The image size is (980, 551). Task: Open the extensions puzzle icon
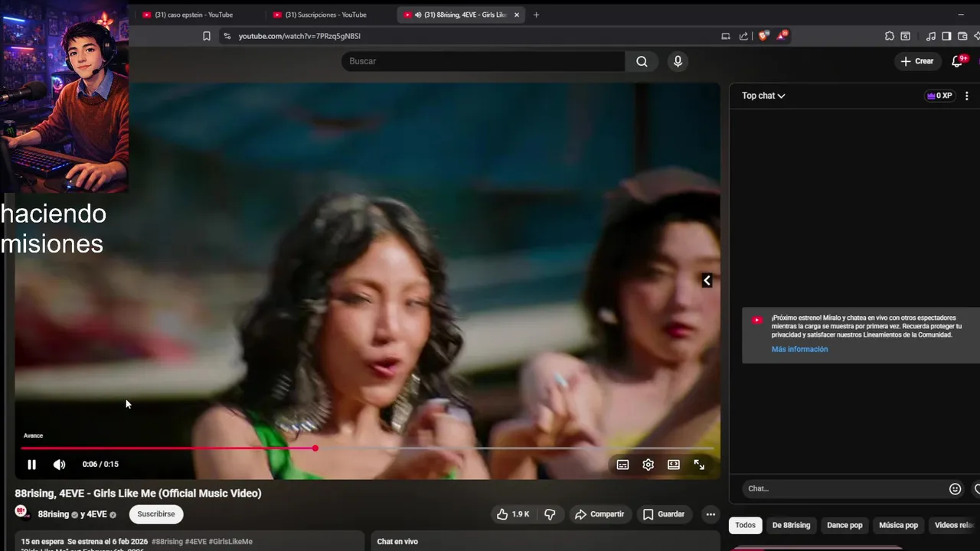pos(889,36)
